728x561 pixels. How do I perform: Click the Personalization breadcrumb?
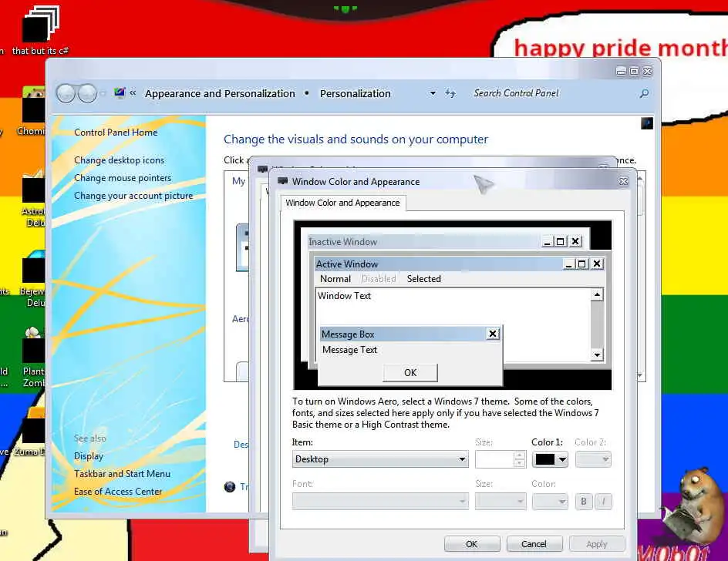click(356, 93)
